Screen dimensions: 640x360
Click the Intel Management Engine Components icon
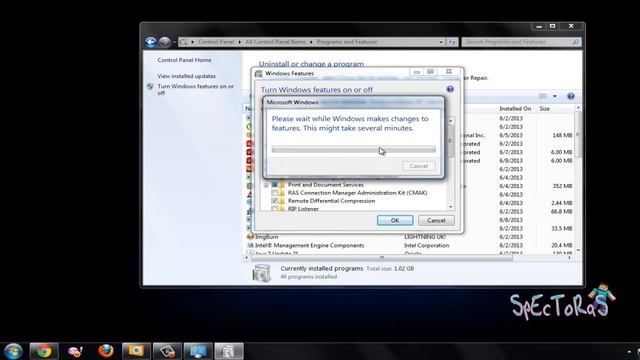(250, 245)
